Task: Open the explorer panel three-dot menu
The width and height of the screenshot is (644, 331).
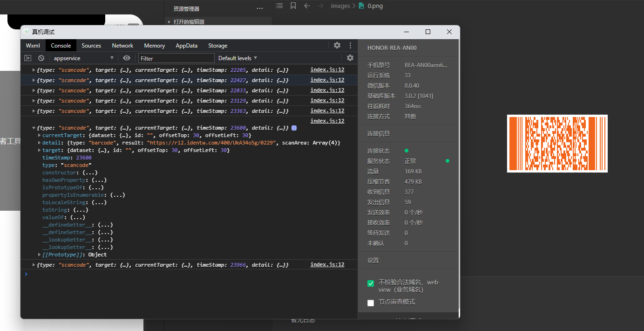Action: click(260, 8)
